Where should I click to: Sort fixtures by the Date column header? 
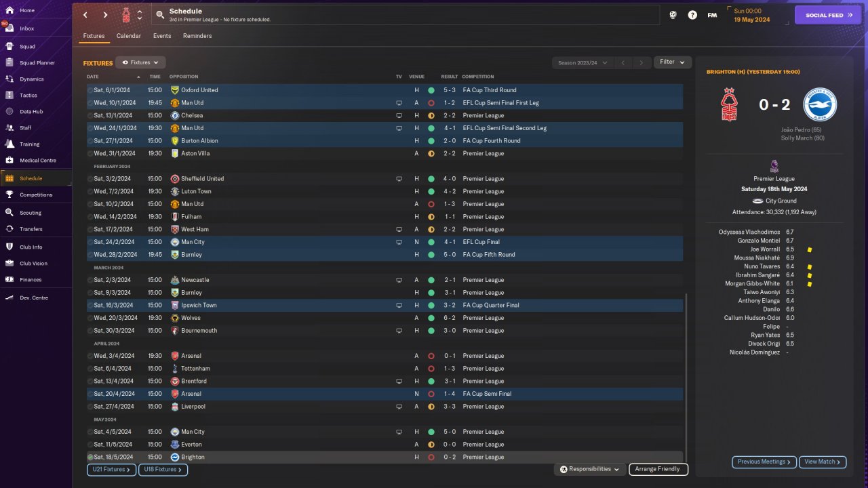point(93,77)
